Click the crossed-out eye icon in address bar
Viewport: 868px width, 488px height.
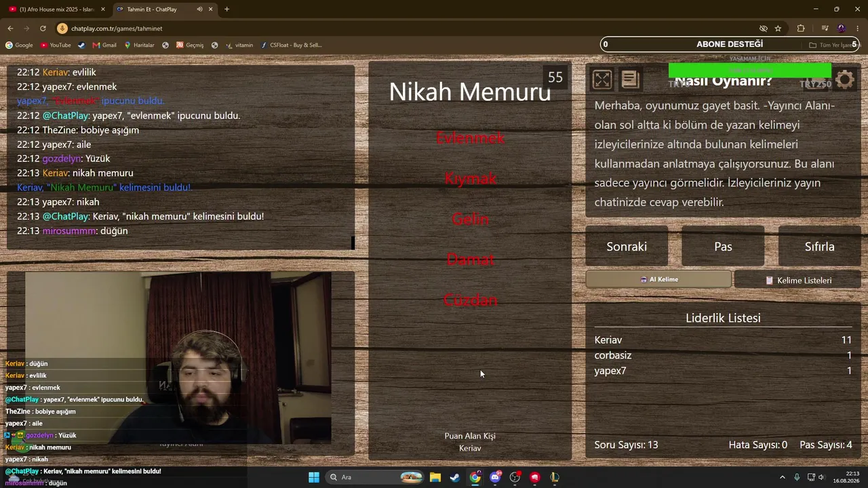764,28
